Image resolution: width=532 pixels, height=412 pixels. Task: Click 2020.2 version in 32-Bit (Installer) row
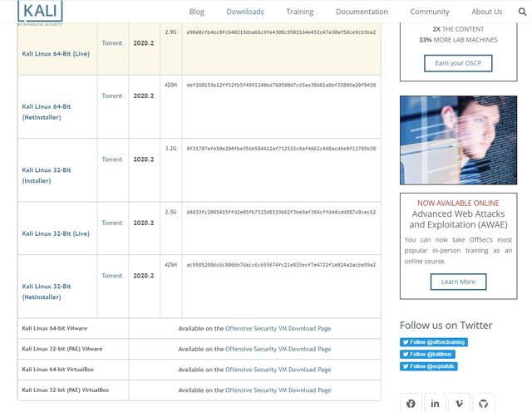[144, 159]
